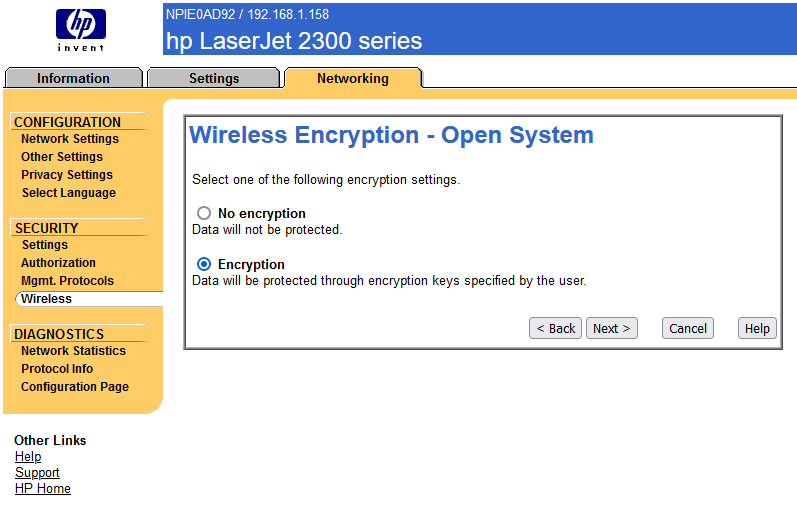Click the Networking tab
Viewport: 797px width, 513px height.
352,78
